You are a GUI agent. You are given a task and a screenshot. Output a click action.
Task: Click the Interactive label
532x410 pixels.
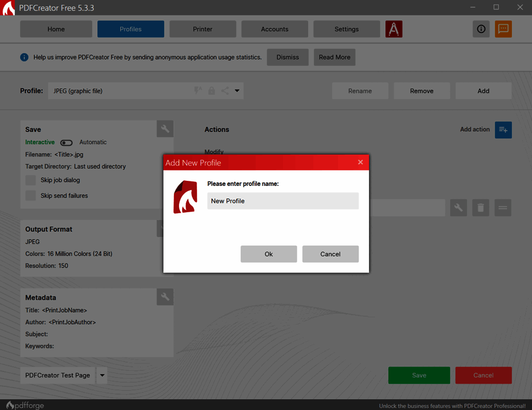point(40,142)
